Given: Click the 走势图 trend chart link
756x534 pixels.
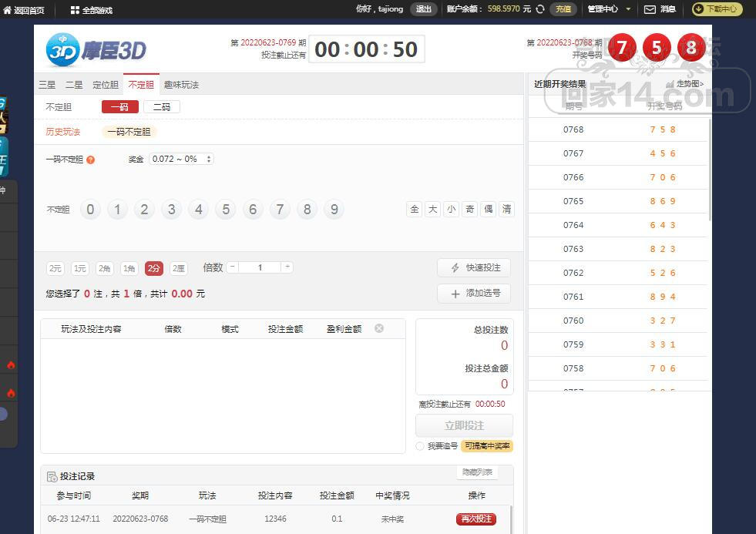Looking at the screenshot, I should point(684,84).
